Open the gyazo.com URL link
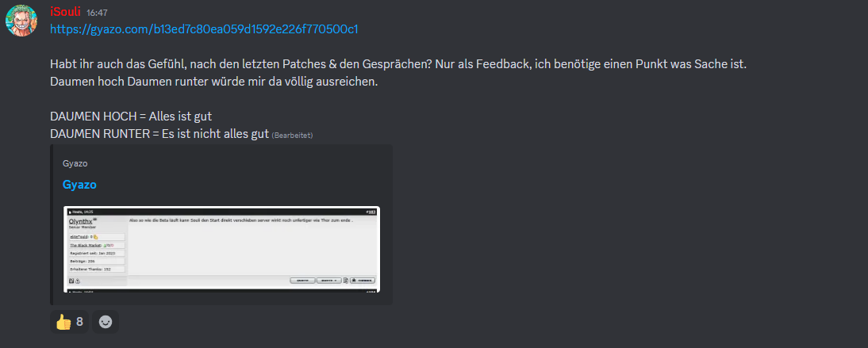This screenshot has height=348, width=868. point(204,29)
